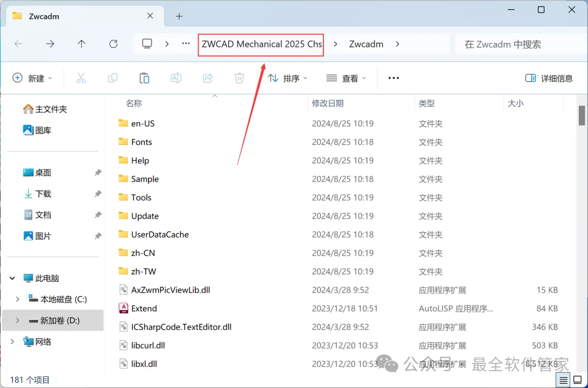588x388 pixels.
Task: Switch to large thumbnails view in status bar
Action: (x=578, y=380)
